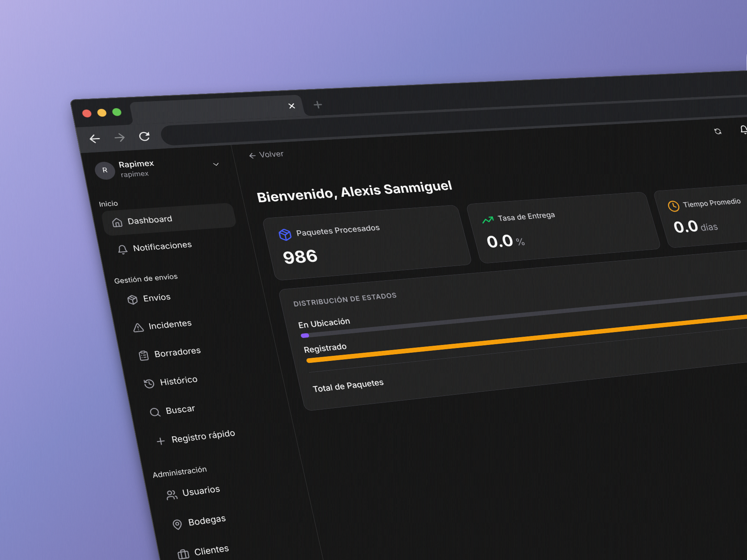Open a new browser tab
The width and height of the screenshot is (747, 560).
[318, 105]
